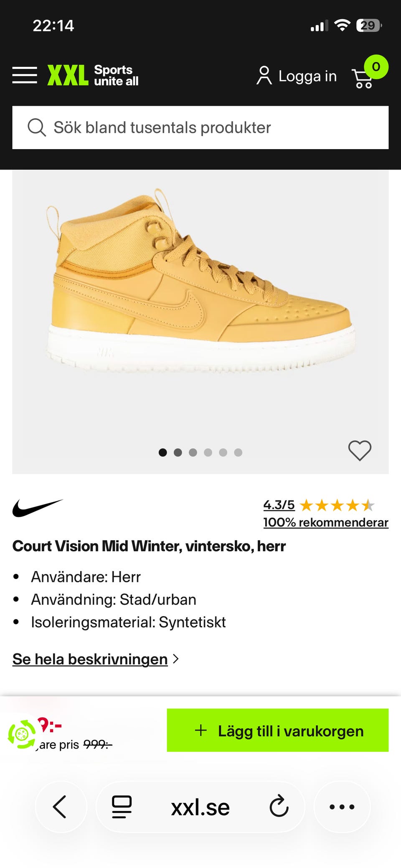401x868 pixels.
Task: Click Logga in link
Action: tap(297, 76)
